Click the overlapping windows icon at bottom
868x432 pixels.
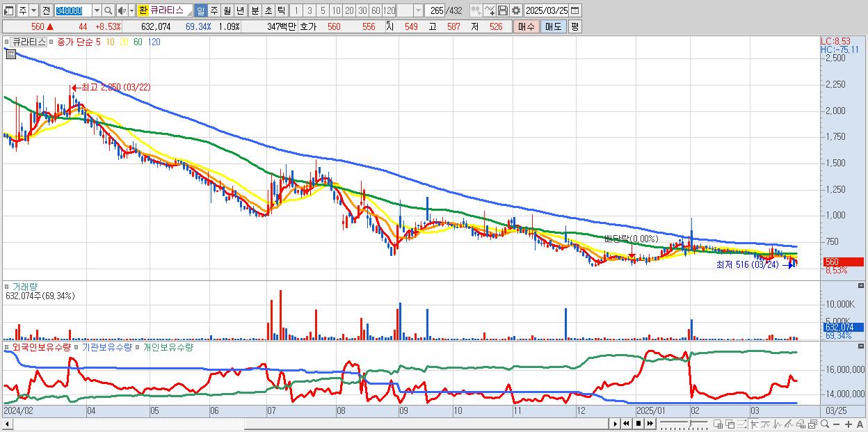730,424
